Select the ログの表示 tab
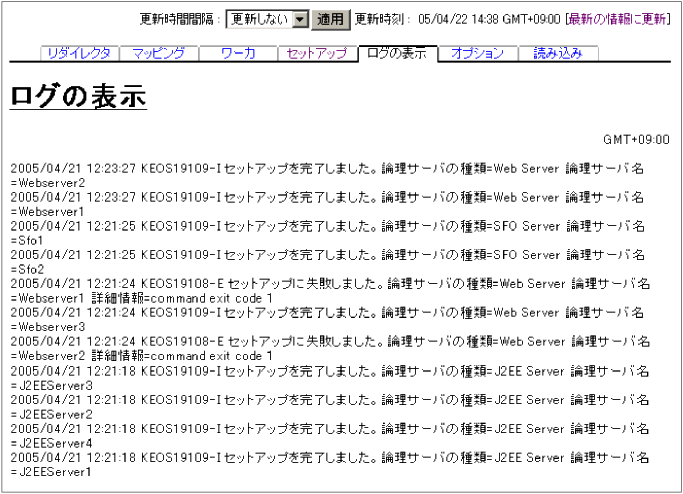The width and height of the screenshot is (683, 494). (x=397, y=53)
